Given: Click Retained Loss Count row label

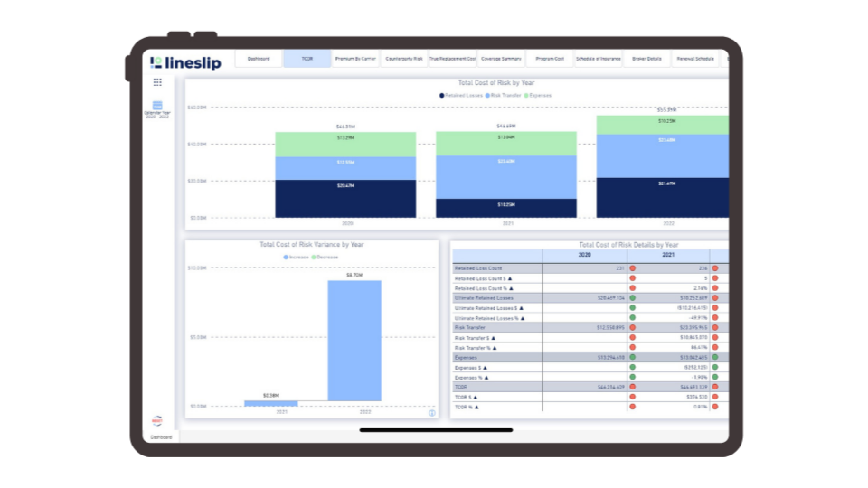Looking at the screenshot, I should tap(478, 268).
